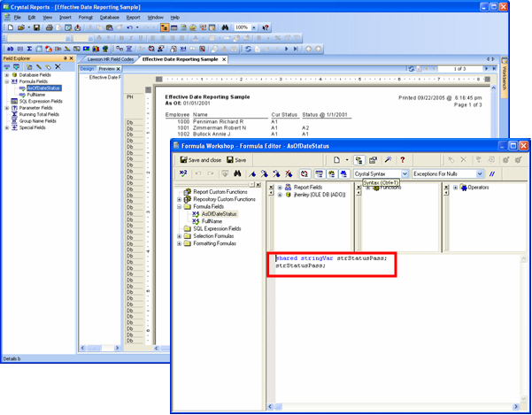
Task: Jump to last page with main toolbar arrow
Action: pyautogui.click(x=296, y=49)
